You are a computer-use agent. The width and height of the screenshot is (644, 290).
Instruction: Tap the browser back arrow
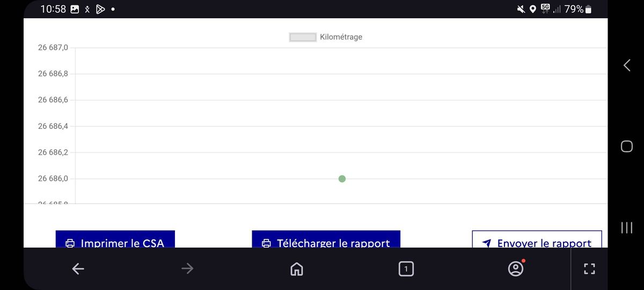(x=78, y=269)
